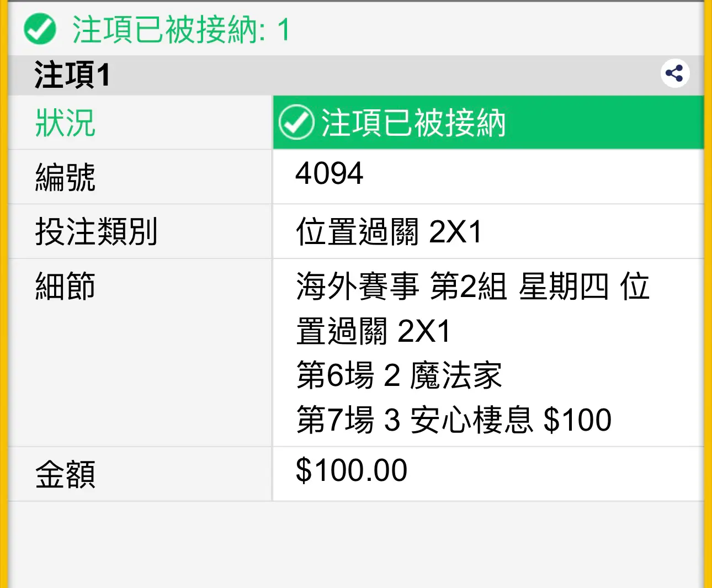Click the 投注類別 row label
Image resolution: width=712 pixels, height=588 pixels.
point(97,231)
